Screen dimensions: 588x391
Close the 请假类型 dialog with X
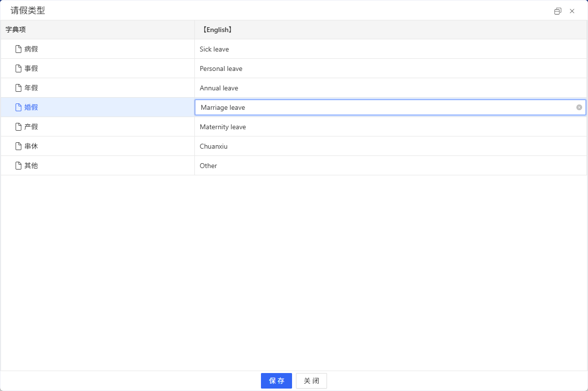[x=572, y=11]
